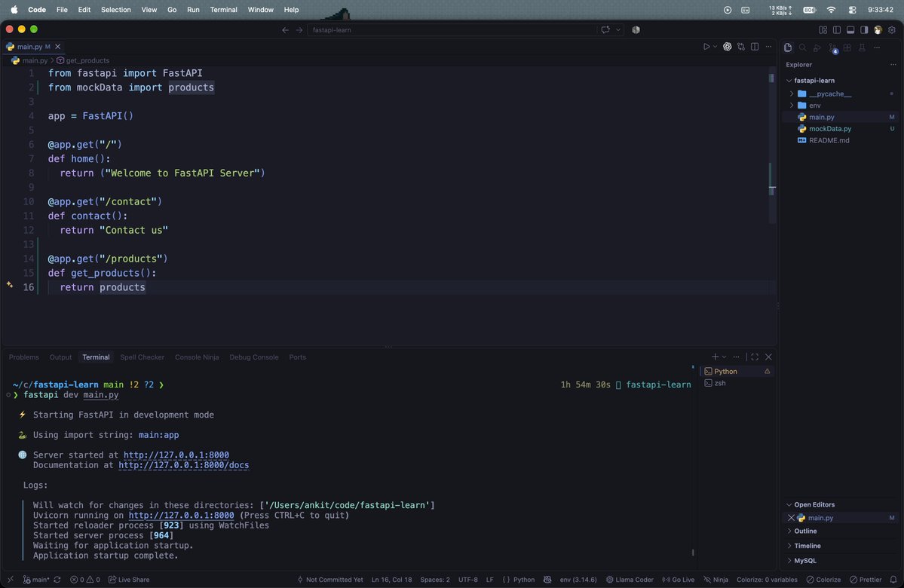Create a new terminal with plus icon
This screenshot has height=588, width=904.
click(x=715, y=357)
